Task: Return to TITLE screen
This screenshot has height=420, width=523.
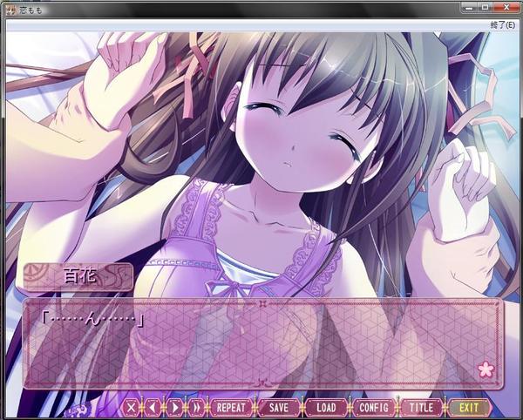Action: click(x=421, y=407)
